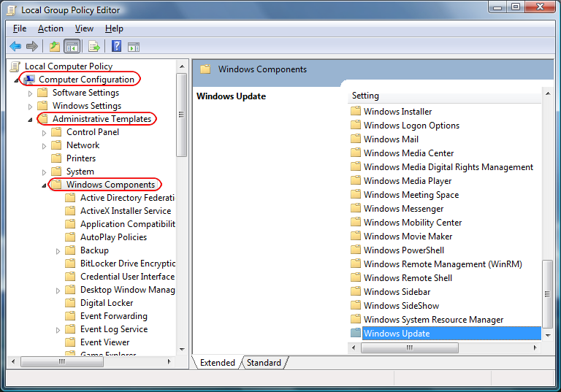
Task: Click the Windows Sidebar folder icon
Action: pos(356,291)
